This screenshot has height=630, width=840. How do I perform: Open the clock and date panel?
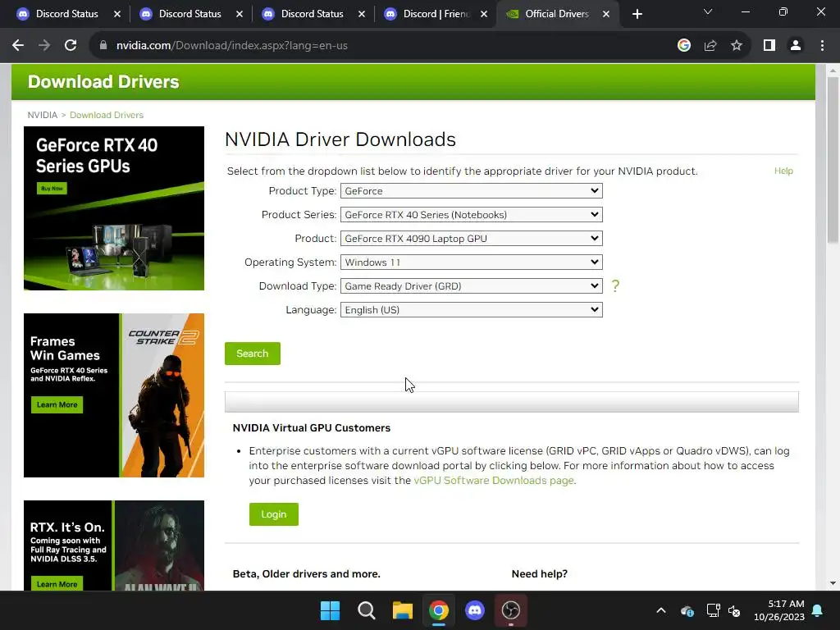tap(779, 610)
